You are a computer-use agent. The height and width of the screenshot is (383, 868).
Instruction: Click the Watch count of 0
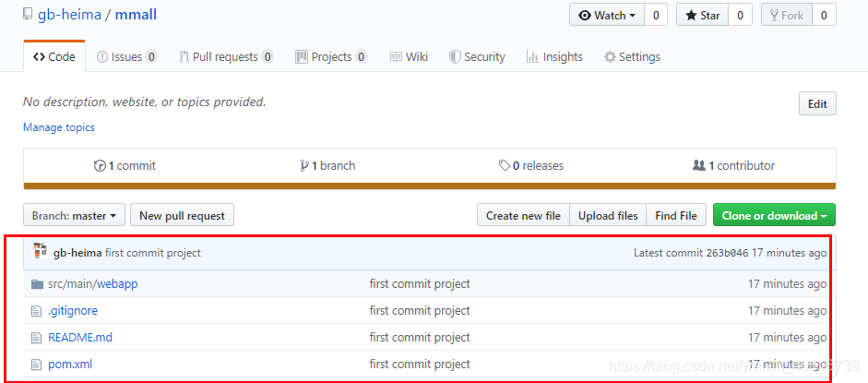(656, 16)
